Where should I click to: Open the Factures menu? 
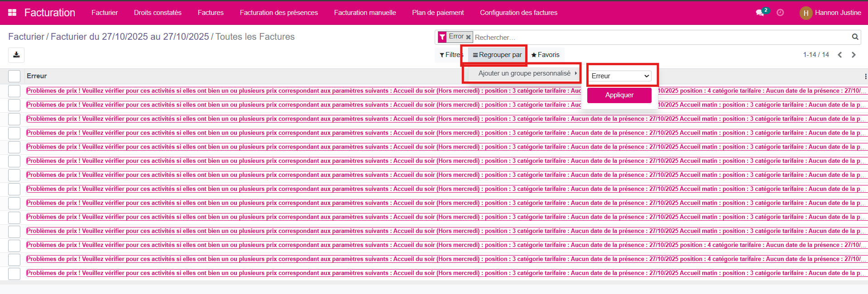click(211, 13)
